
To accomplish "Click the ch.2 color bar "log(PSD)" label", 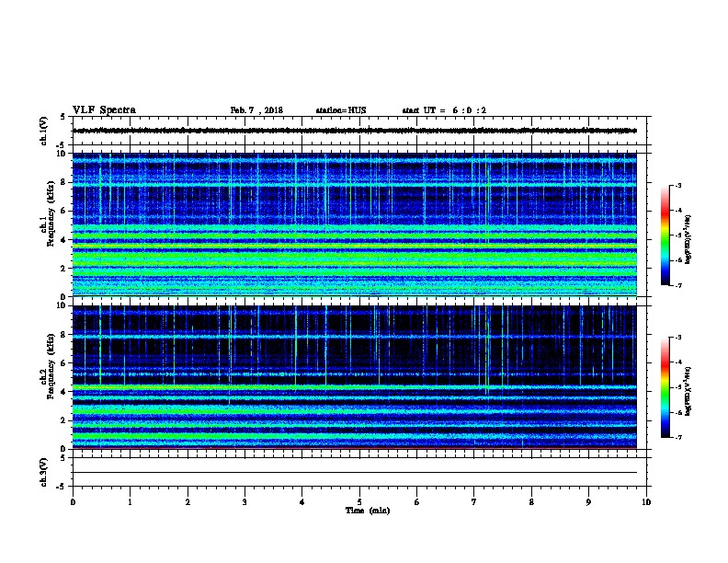I will coord(688,391).
